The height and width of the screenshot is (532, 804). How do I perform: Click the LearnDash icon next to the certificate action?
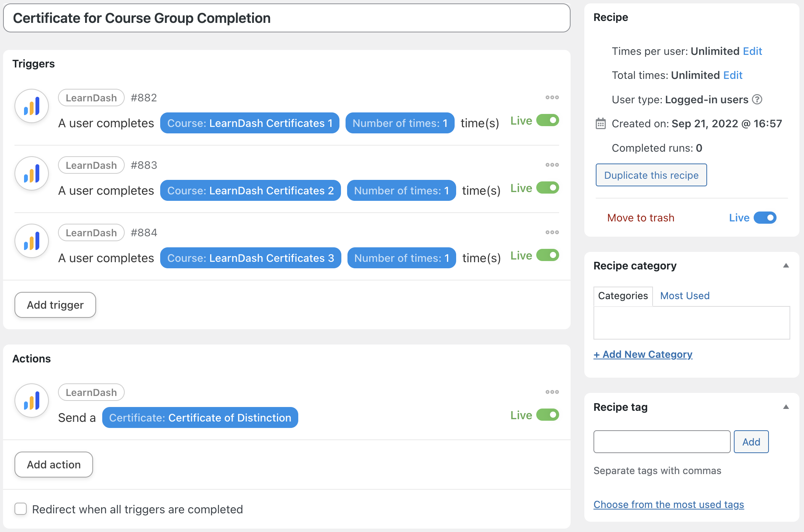pyautogui.click(x=31, y=401)
